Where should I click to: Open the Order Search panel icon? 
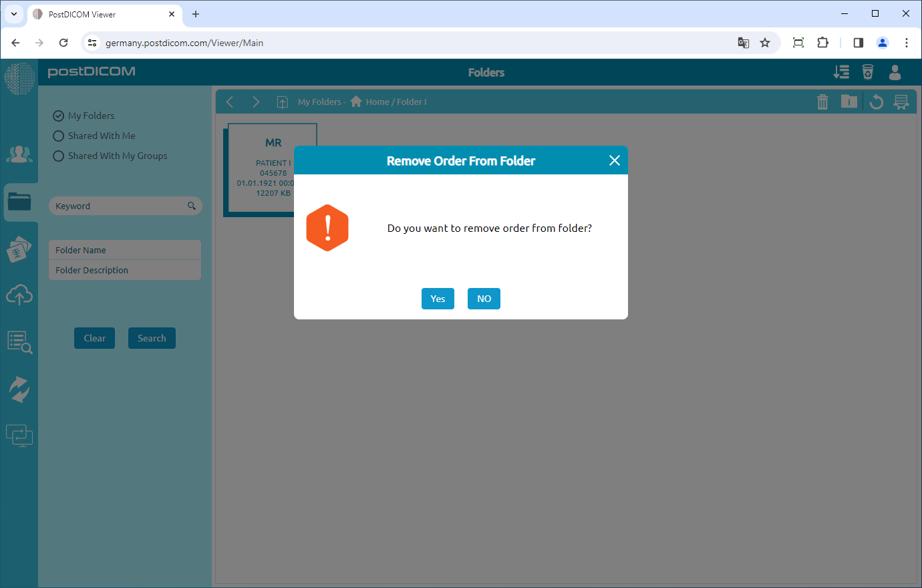(x=20, y=342)
